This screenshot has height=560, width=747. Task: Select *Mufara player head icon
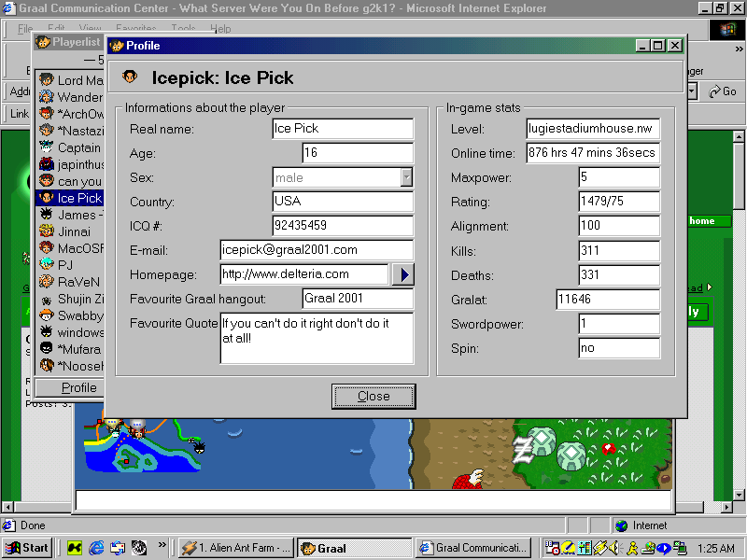46,348
